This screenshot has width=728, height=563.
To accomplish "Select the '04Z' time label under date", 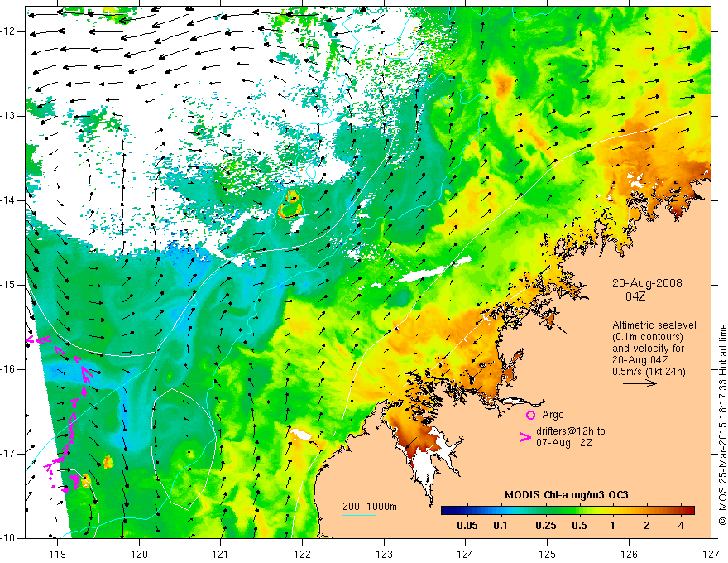I will [x=635, y=296].
